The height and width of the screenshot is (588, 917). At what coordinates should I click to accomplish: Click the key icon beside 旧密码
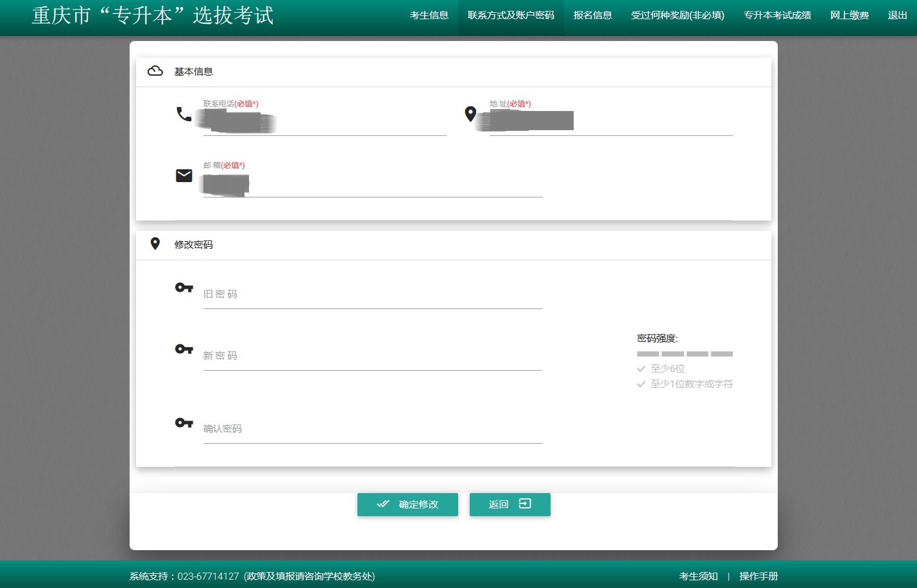coord(184,287)
